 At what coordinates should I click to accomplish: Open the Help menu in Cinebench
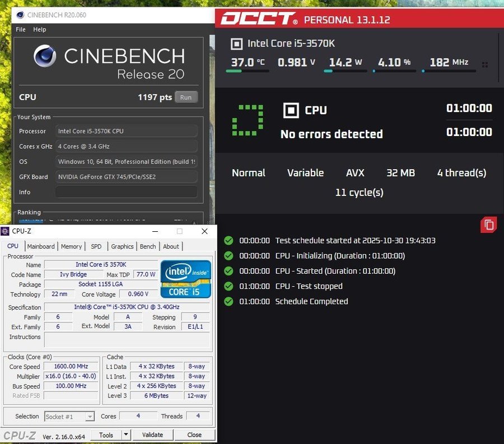40,29
